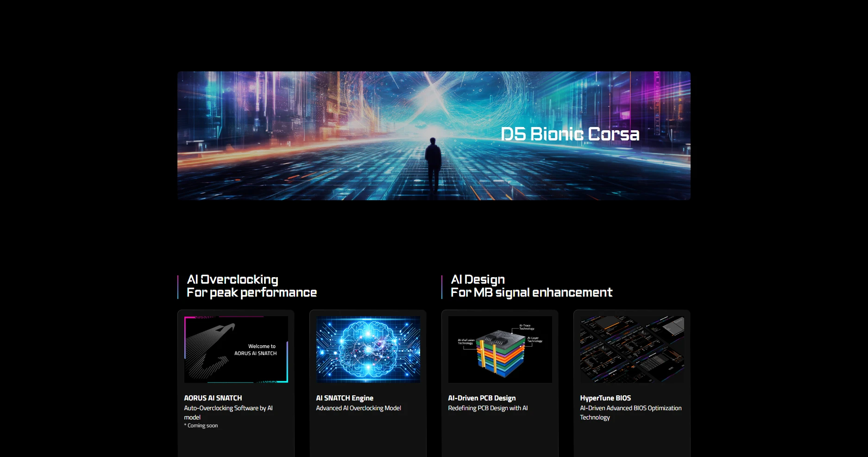
Task: Click the '* Coming soon' note
Action: coord(201,425)
